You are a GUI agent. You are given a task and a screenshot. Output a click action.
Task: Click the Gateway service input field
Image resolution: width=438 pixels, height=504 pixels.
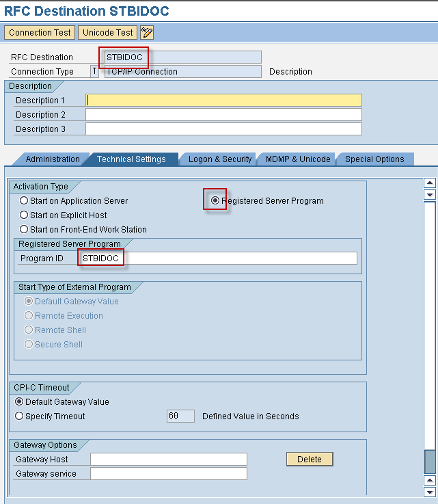click(x=169, y=474)
